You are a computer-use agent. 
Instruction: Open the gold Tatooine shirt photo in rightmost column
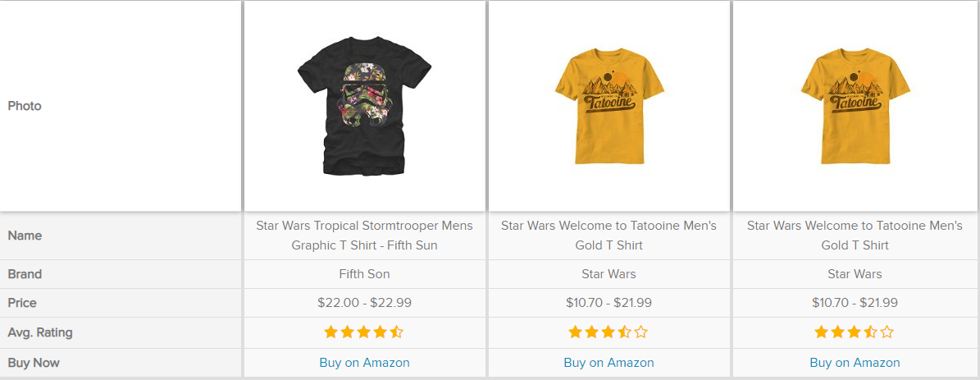pyautogui.click(x=855, y=105)
